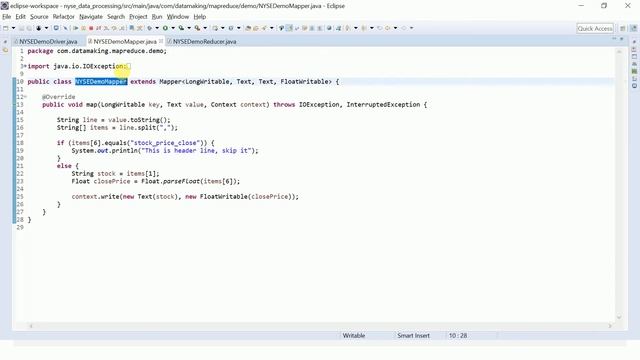The image size is (640, 360).
Task: Click the Search flashlight icon
Action: pos(264,28)
